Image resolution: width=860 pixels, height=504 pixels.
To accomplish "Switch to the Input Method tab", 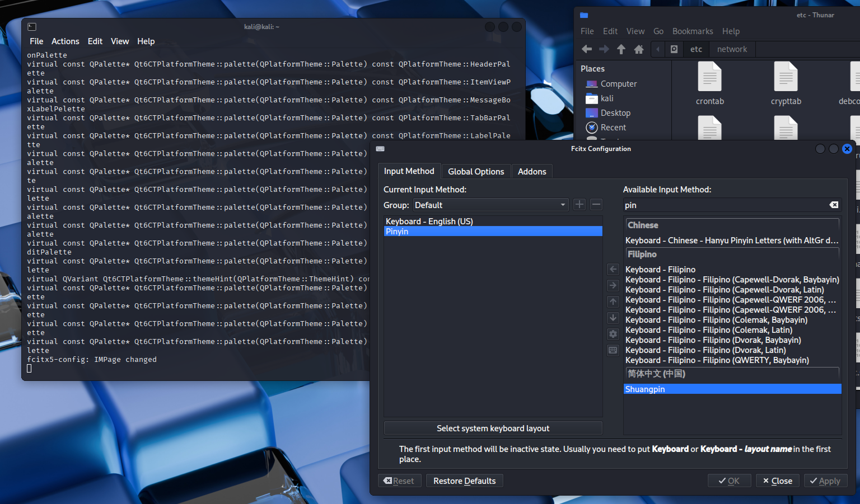I will [409, 171].
